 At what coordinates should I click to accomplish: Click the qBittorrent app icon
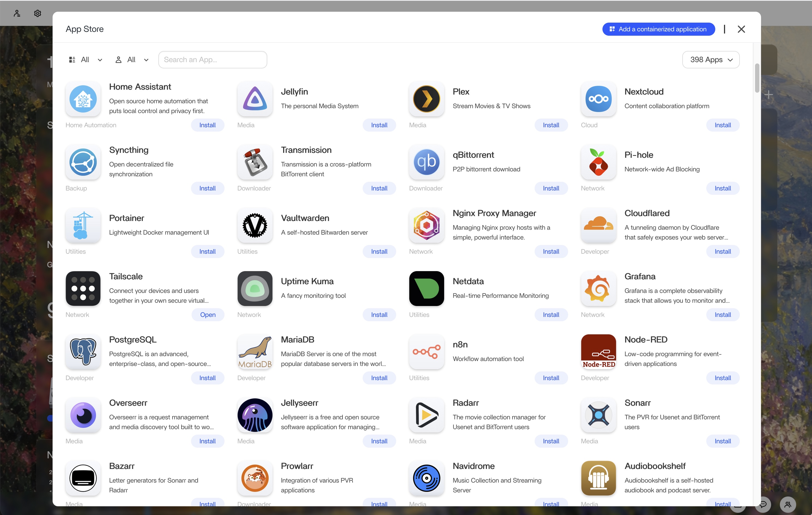pyautogui.click(x=426, y=162)
